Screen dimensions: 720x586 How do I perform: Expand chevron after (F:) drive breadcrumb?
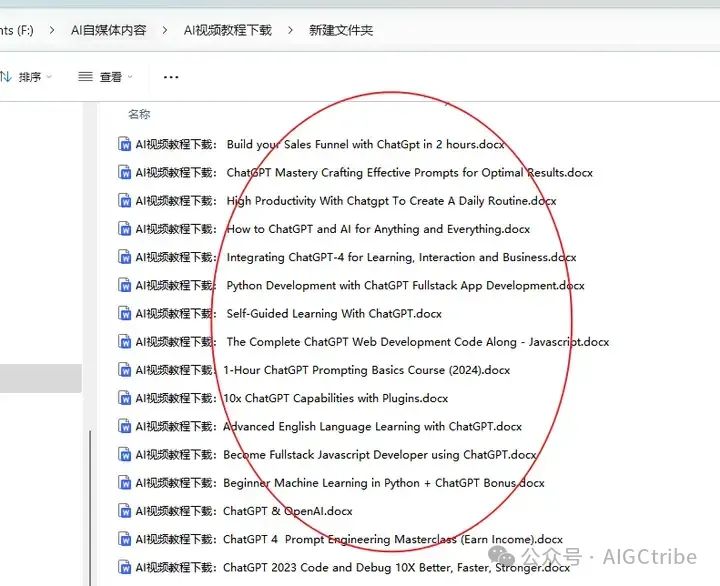(52, 30)
